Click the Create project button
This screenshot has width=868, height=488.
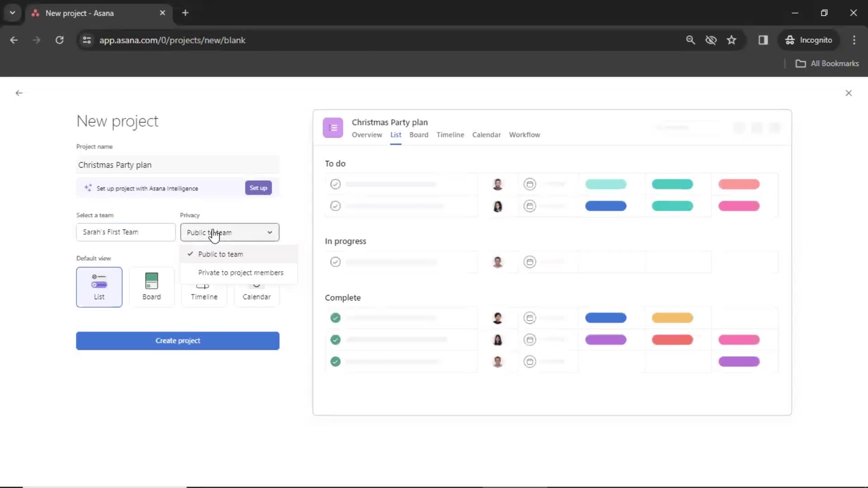point(178,340)
